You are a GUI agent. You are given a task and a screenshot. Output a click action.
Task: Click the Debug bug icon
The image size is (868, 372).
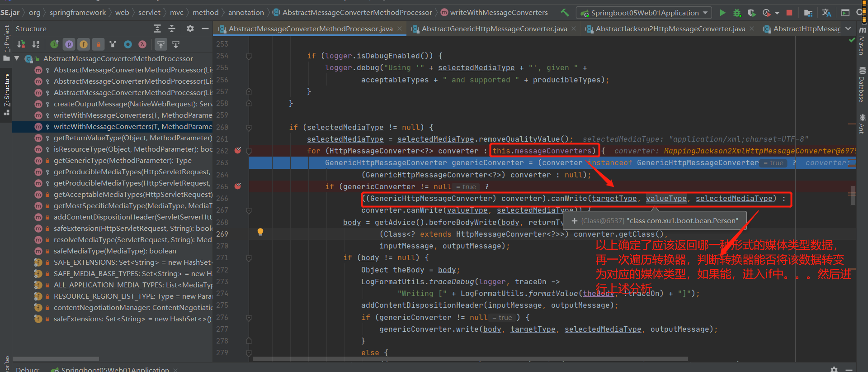coord(737,13)
